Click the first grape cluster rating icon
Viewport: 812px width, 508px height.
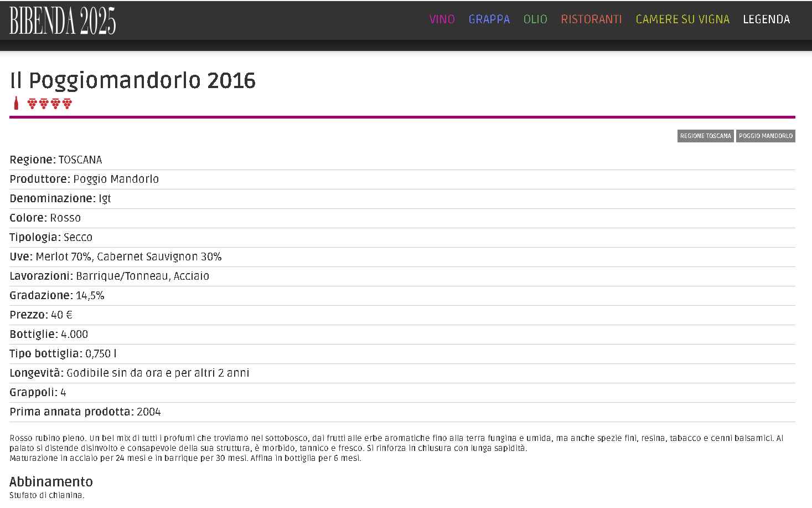[x=32, y=104]
